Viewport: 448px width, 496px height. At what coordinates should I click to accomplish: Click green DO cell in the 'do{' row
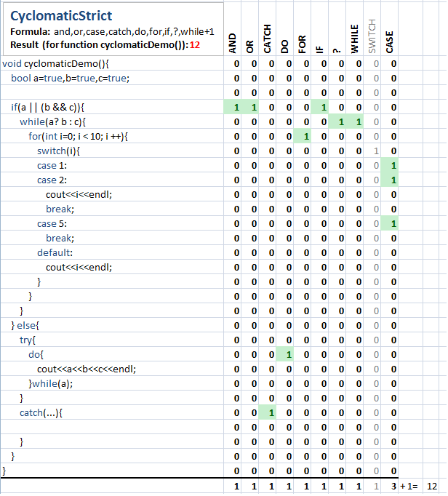click(x=285, y=355)
